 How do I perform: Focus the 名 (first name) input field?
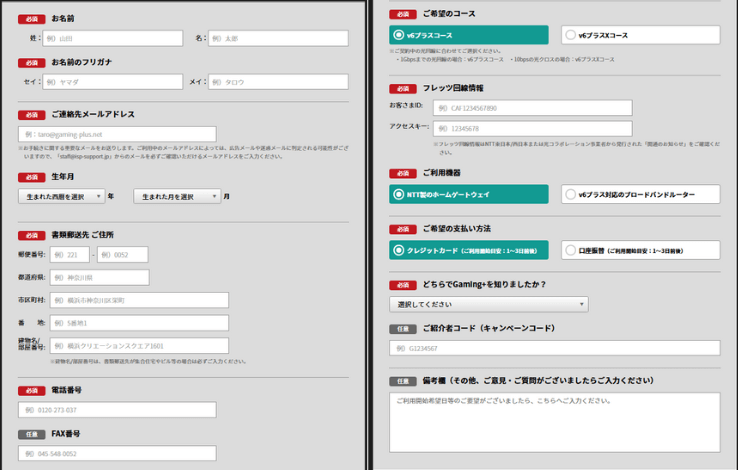278,38
